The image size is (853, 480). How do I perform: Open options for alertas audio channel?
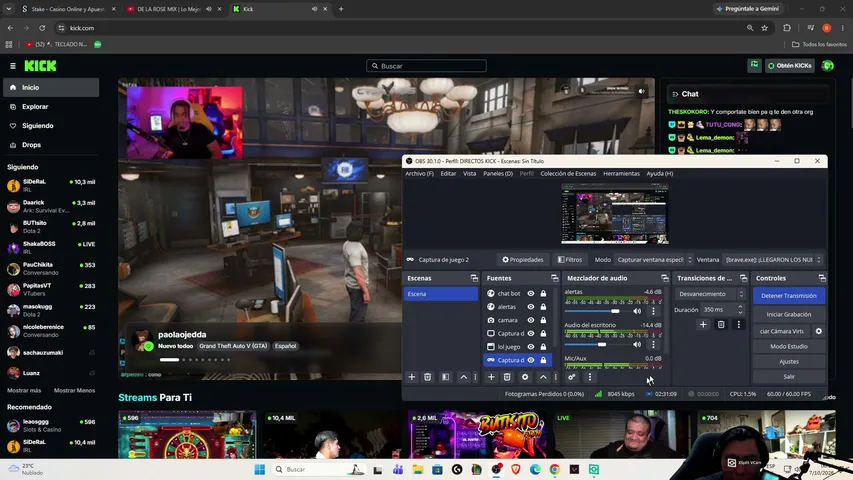click(x=653, y=311)
